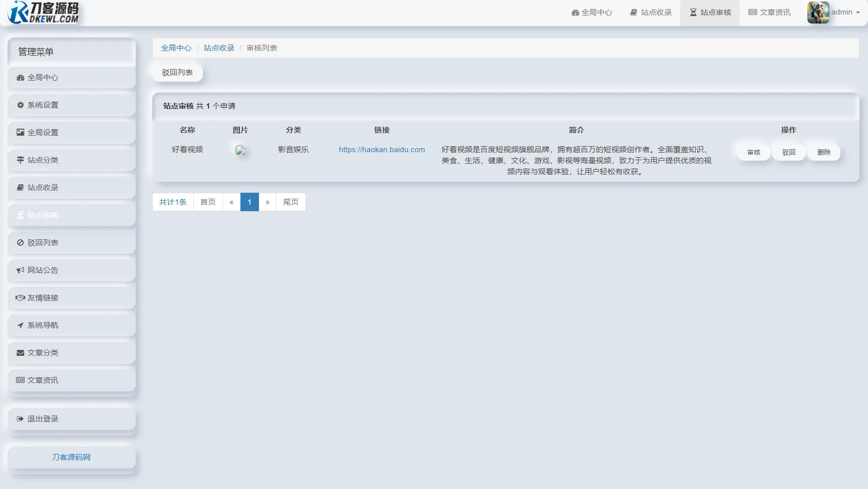Open 友情链接 using its eye icon
Screen dimensions: 868x489
click(x=20, y=297)
